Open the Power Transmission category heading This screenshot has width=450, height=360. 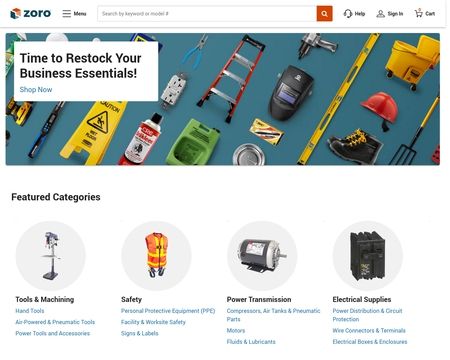point(259,299)
